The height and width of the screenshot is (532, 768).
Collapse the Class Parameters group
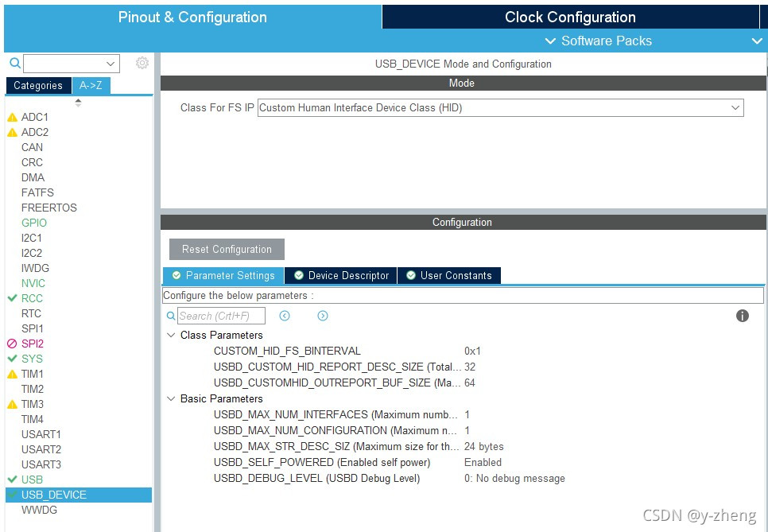click(171, 335)
